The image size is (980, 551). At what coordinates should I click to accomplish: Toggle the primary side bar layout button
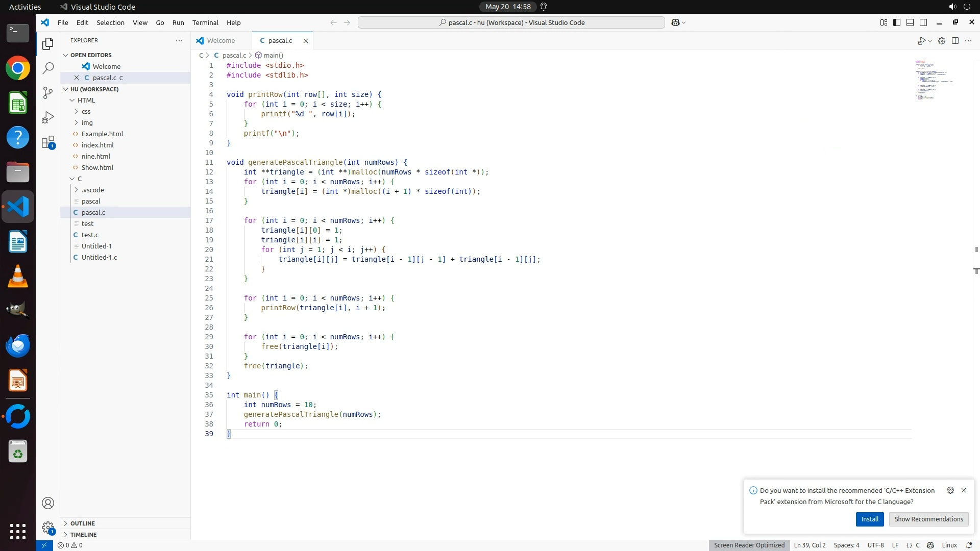point(897,22)
